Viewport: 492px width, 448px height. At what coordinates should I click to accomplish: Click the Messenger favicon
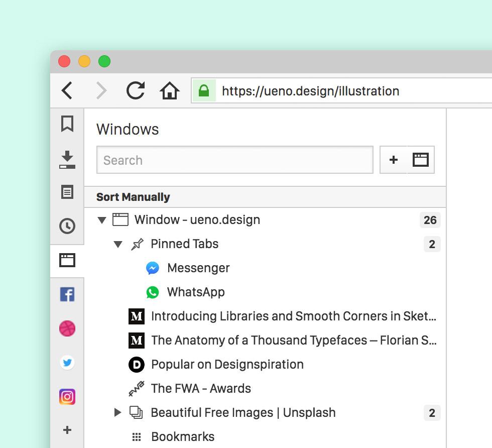tap(153, 268)
